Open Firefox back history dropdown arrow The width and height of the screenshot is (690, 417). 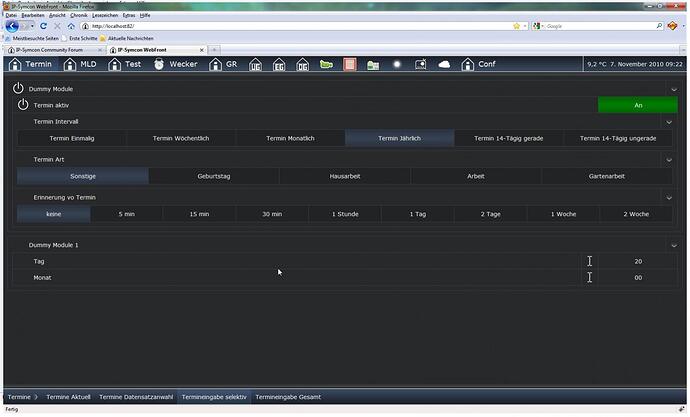32,26
